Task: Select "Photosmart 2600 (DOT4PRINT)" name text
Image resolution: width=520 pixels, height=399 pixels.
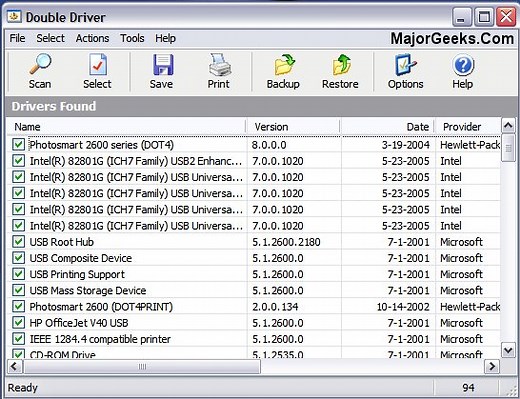Action: (x=101, y=307)
